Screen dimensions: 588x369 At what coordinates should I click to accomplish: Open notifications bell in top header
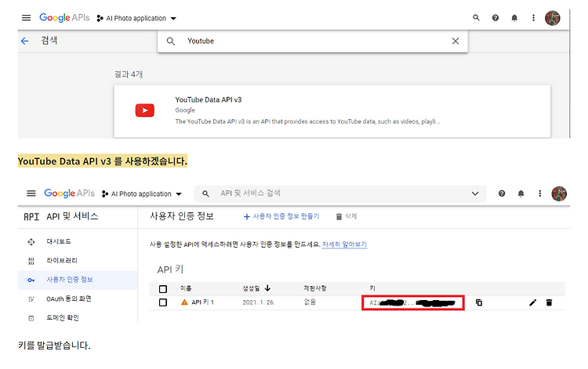pyautogui.click(x=514, y=18)
